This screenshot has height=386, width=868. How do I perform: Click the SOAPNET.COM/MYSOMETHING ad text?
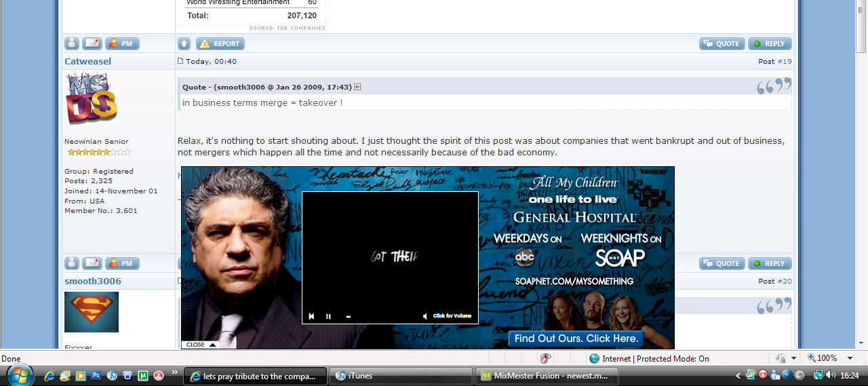(574, 281)
